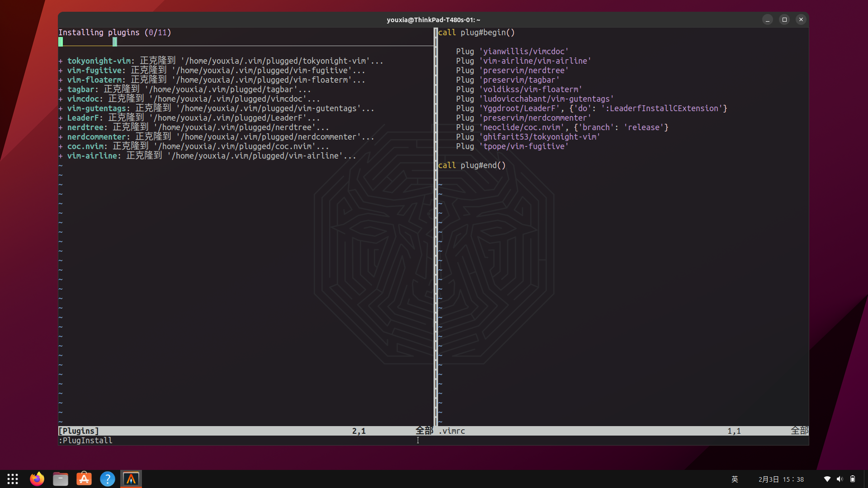This screenshot has height=488, width=868.
Task: Click the volume speaker tray icon
Action: pos(840,479)
